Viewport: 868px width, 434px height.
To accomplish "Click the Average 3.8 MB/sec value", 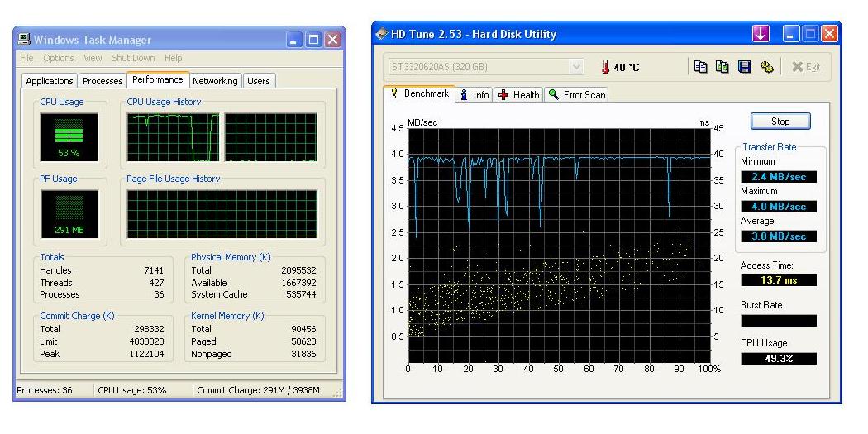I will click(779, 236).
